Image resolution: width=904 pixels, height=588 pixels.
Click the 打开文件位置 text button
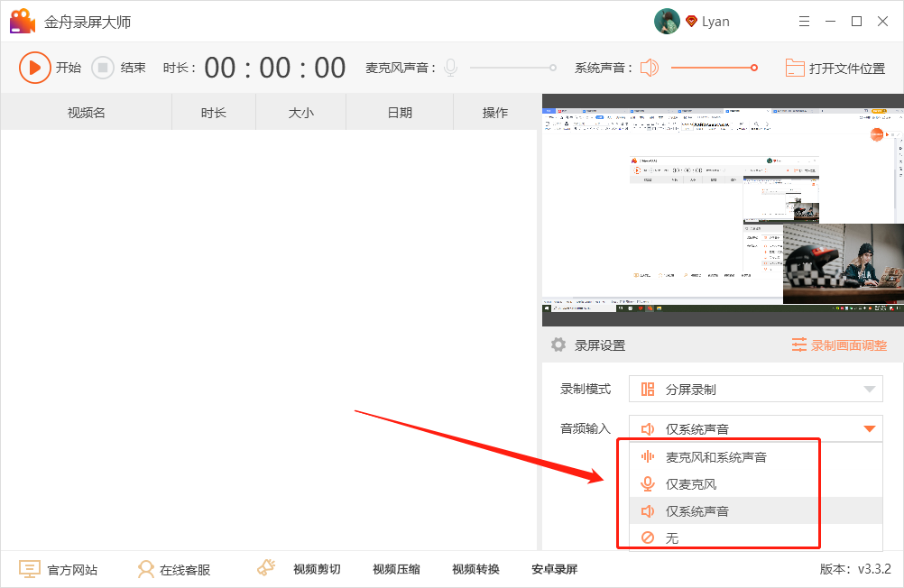tap(847, 68)
